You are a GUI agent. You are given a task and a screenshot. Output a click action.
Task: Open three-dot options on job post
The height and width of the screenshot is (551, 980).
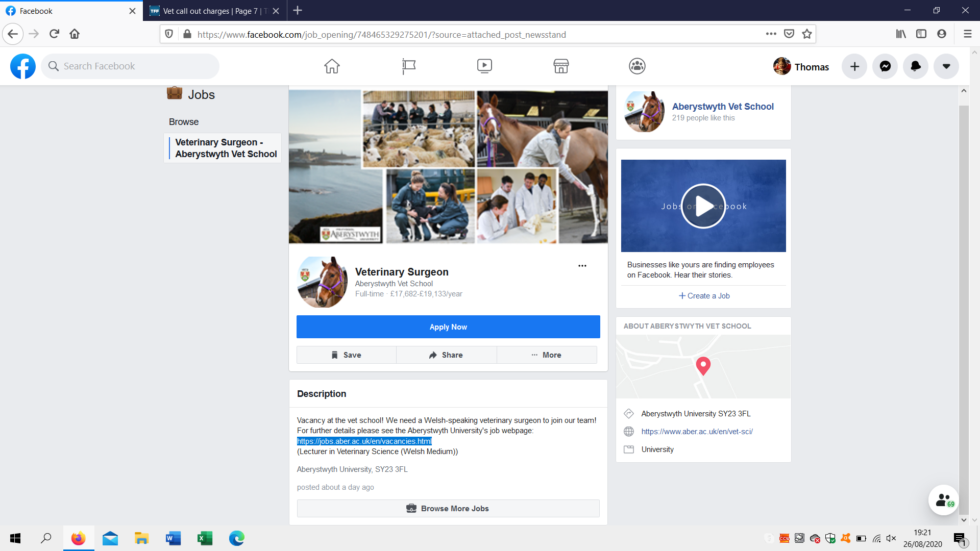(582, 266)
